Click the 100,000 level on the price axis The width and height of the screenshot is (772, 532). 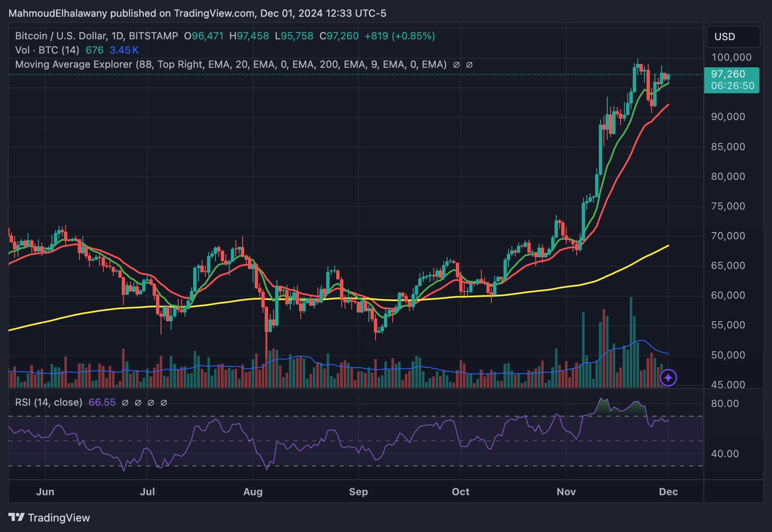click(731, 57)
